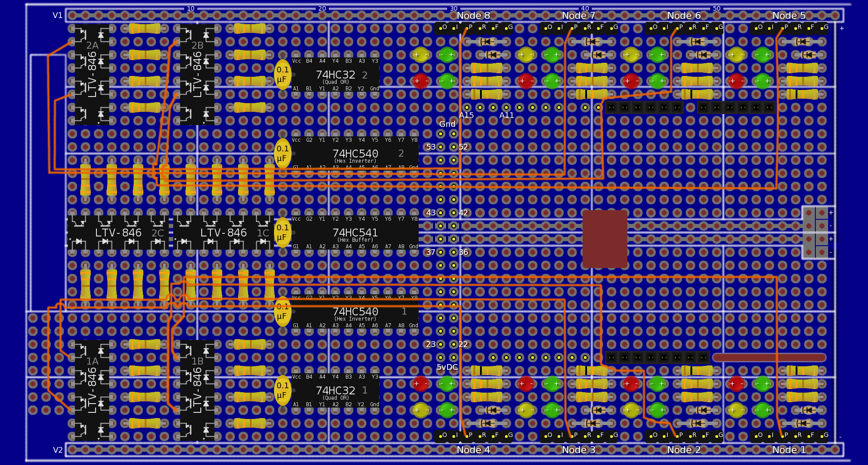The width and height of the screenshot is (868, 465).
Task: Select the LTV-846 2C optocoupler
Action: 118,232
